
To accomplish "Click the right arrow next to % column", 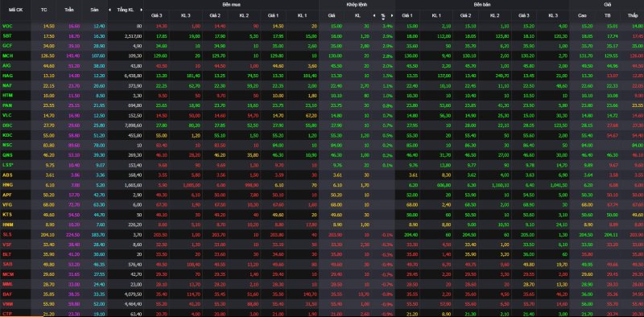I will (x=392, y=15).
